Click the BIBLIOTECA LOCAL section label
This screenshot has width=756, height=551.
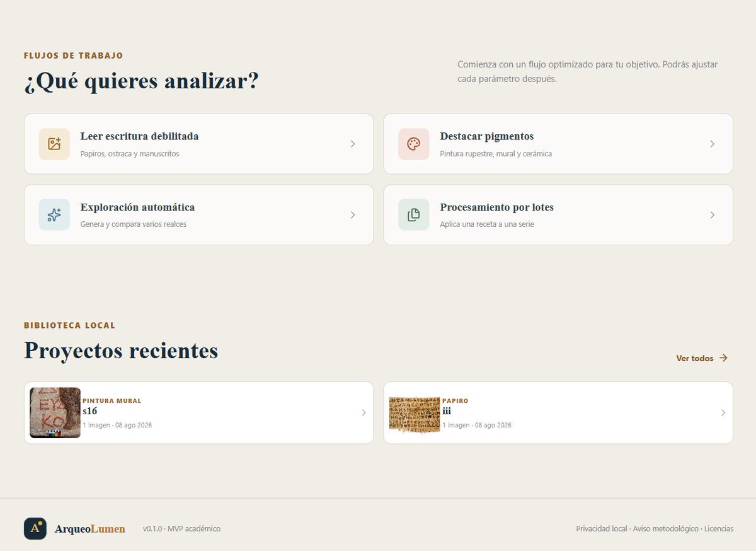coord(70,326)
